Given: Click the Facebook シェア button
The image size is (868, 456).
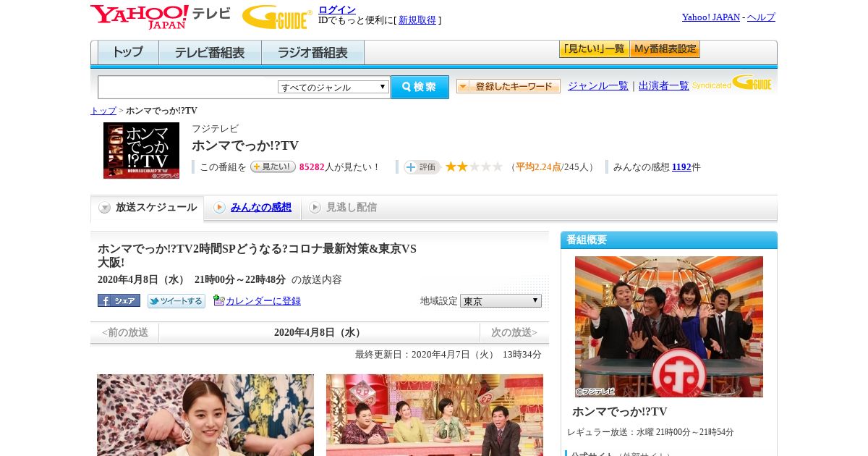Looking at the screenshot, I should (119, 300).
